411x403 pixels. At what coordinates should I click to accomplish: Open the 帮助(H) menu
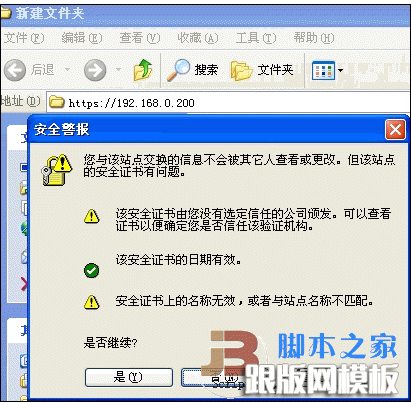coord(314,38)
